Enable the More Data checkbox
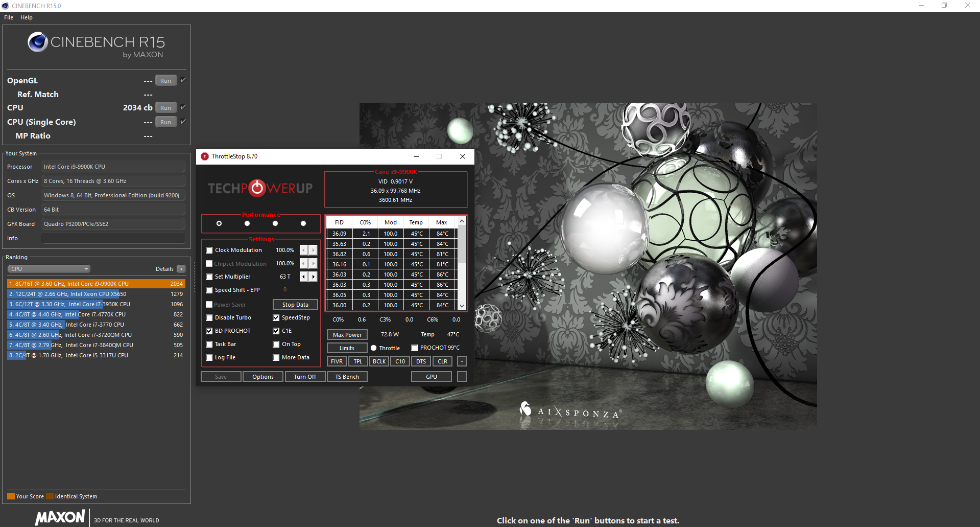The image size is (980, 527). [276, 358]
